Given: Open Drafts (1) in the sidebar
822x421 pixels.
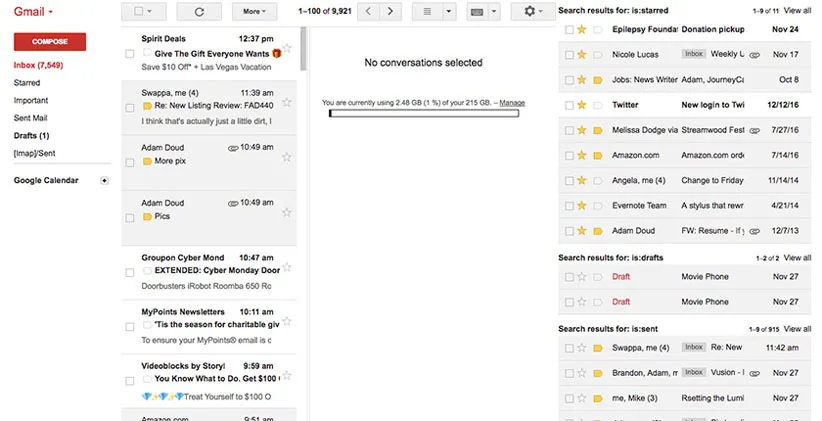Looking at the screenshot, I should click(32, 135).
